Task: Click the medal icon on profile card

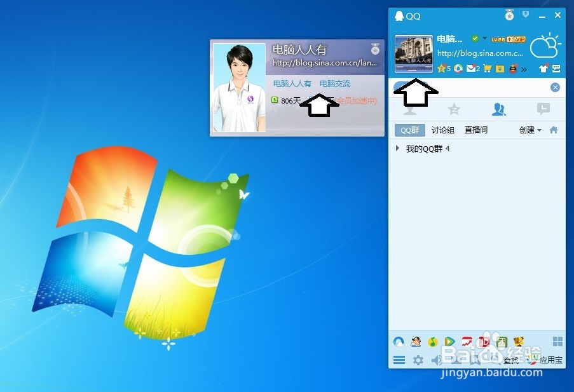Action: click(375, 49)
